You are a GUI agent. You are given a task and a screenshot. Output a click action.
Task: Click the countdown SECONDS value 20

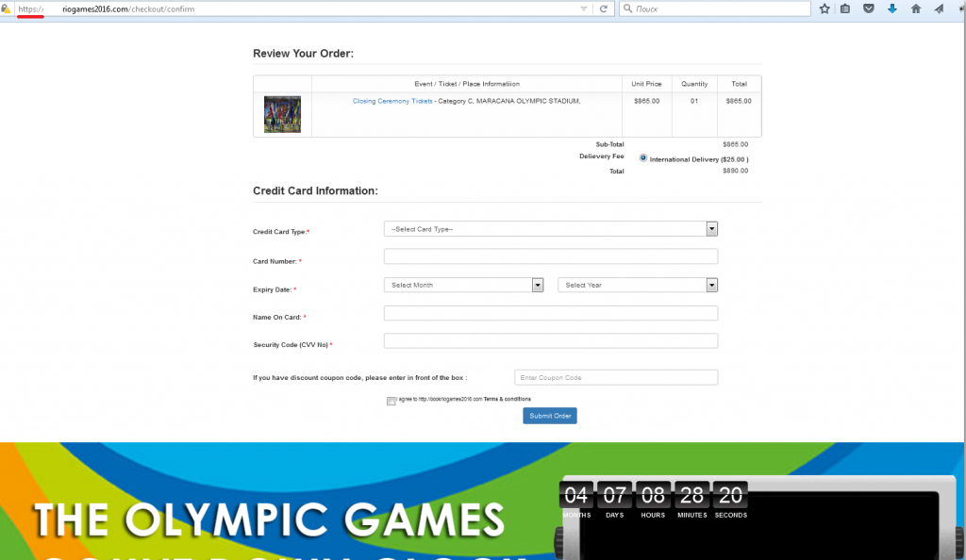(731, 495)
